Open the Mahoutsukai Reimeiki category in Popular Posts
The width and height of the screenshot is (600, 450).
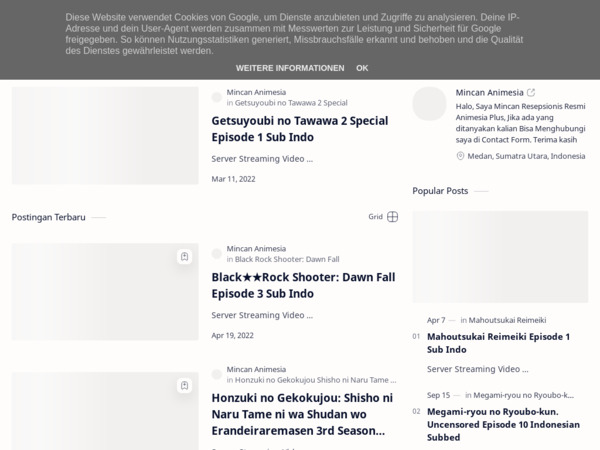click(507, 320)
